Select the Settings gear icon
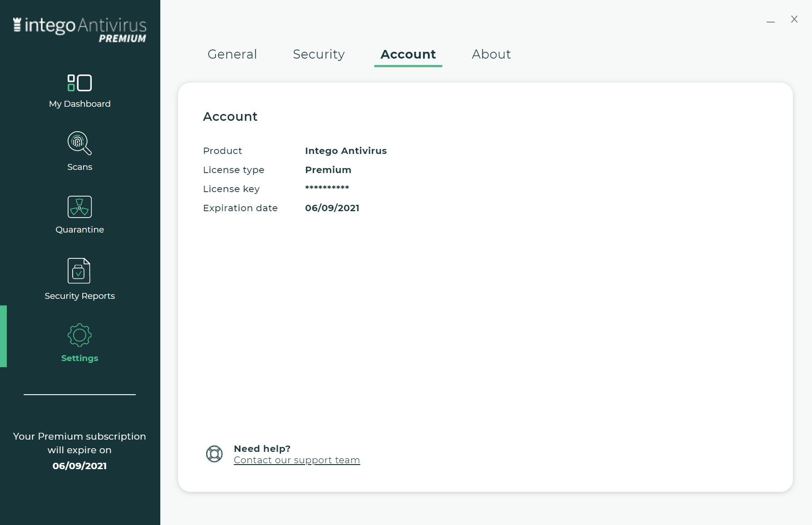 [x=79, y=335]
